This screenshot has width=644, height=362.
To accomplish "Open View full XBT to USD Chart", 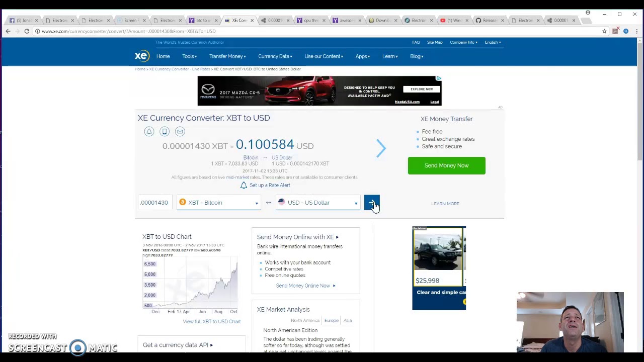I will 212,322.
